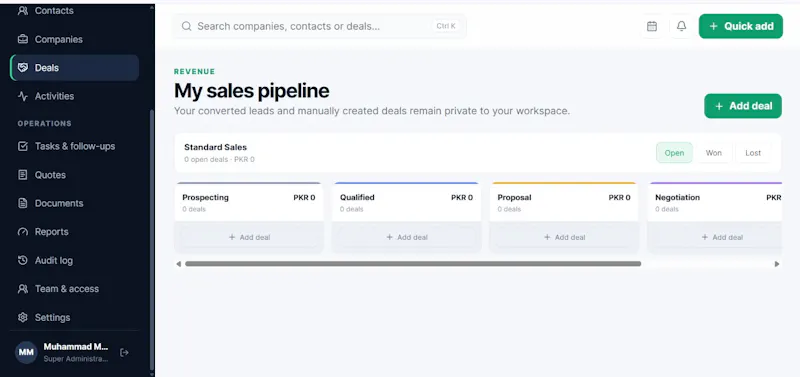Click the Ctrl K shortcut badge

(x=446, y=26)
